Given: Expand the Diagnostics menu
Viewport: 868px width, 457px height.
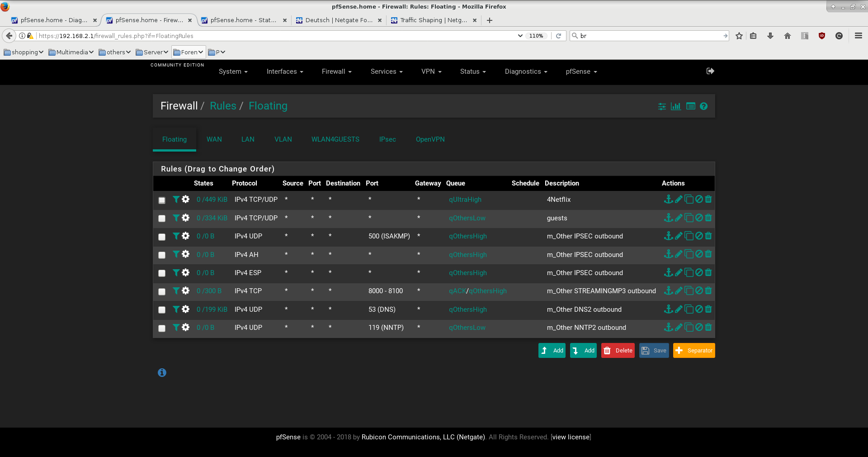Looking at the screenshot, I should pos(526,71).
